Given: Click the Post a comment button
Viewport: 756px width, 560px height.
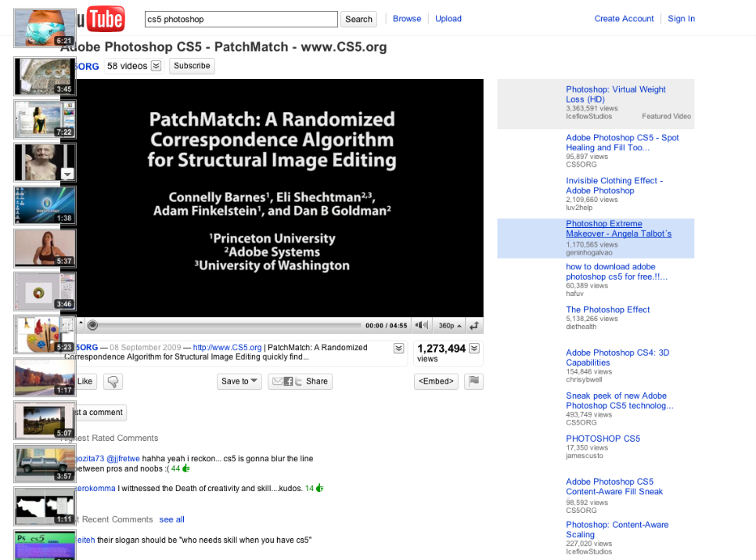Looking at the screenshot, I should click(100, 413).
